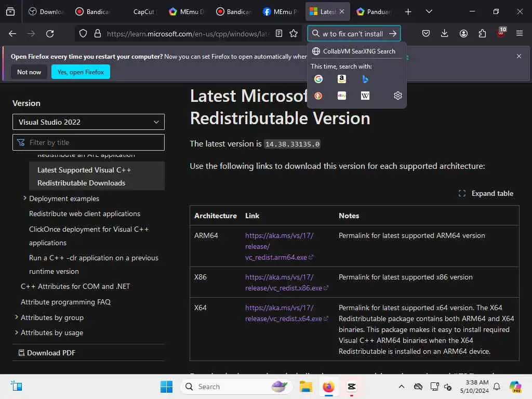Submit the search with the arrow button

click(x=393, y=34)
